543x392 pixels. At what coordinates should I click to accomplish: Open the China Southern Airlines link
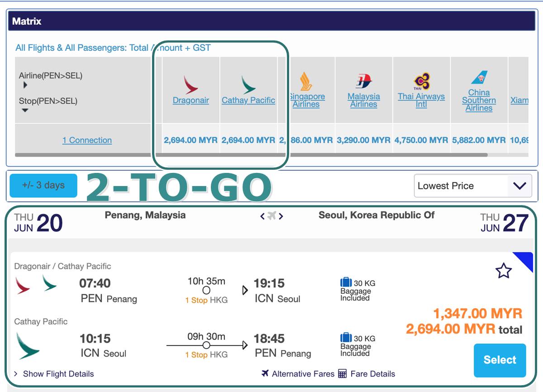pos(479,100)
